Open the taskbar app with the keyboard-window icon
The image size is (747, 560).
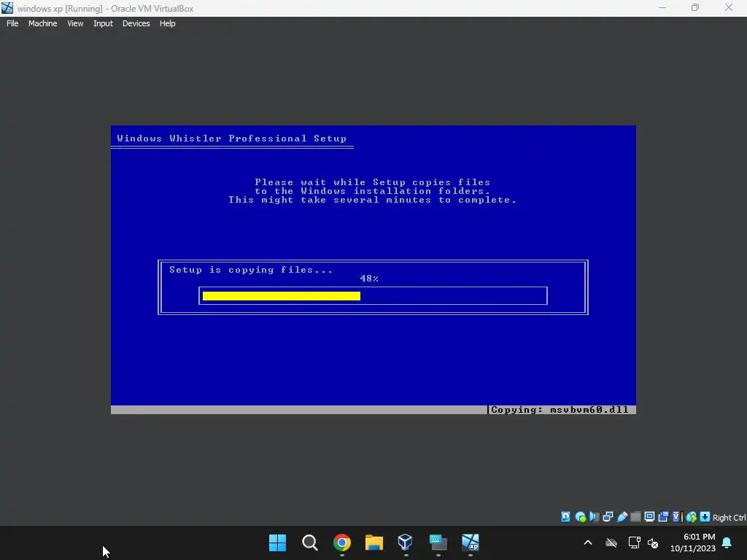[x=438, y=542]
